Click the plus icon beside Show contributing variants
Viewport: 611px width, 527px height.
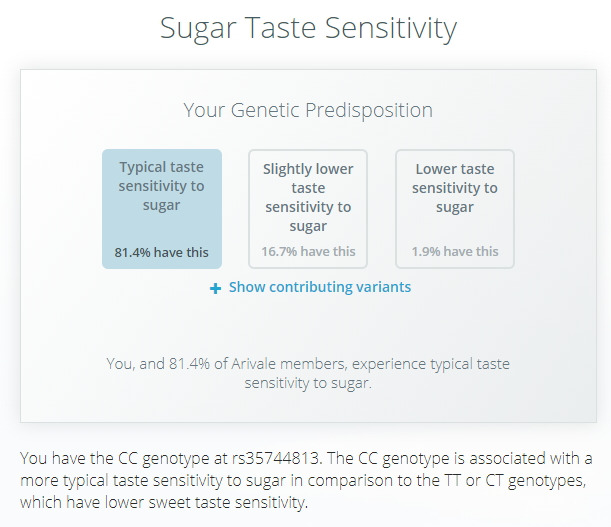(x=215, y=288)
